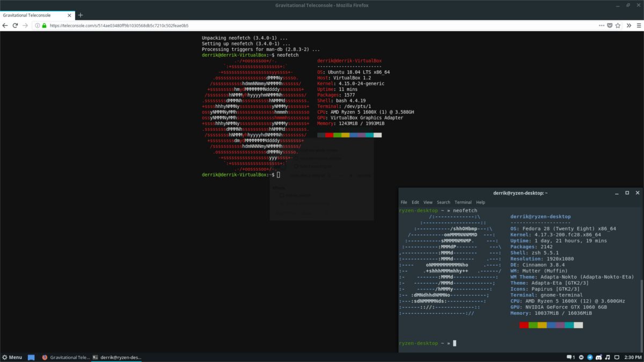Open Telegram from the system tray
The height and width of the screenshot is (362, 644).
point(590,357)
